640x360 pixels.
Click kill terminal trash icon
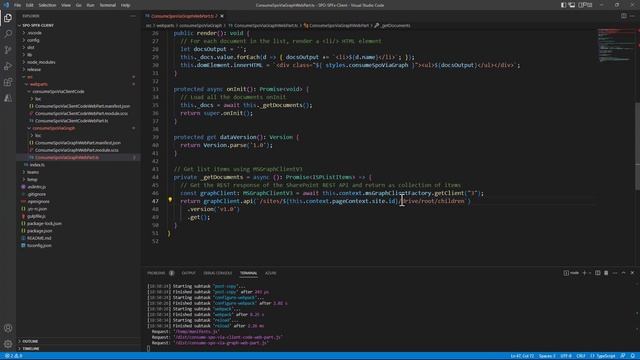tap(606, 273)
